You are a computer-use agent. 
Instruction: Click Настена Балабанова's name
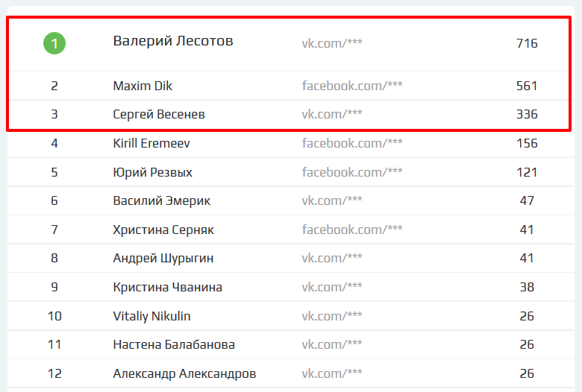coord(174,345)
